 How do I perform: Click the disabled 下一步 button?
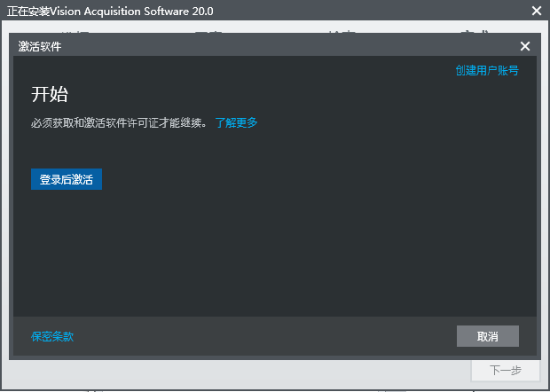505,371
